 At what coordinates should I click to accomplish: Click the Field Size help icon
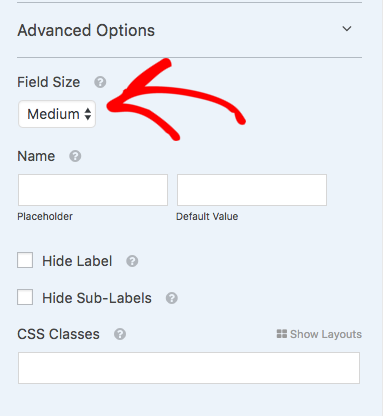coord(100,82)
